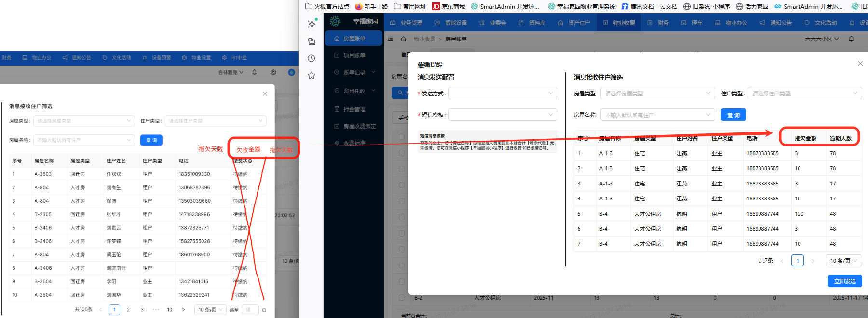Open the 停车 top menu
The width and height of the screenshot is (868, 318).
pos(692,23)
